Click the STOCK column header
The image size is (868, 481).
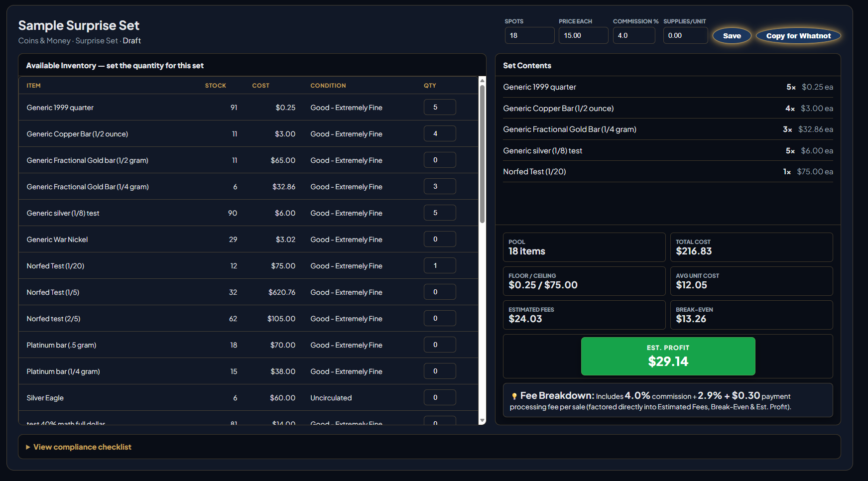tap(215, 86)
